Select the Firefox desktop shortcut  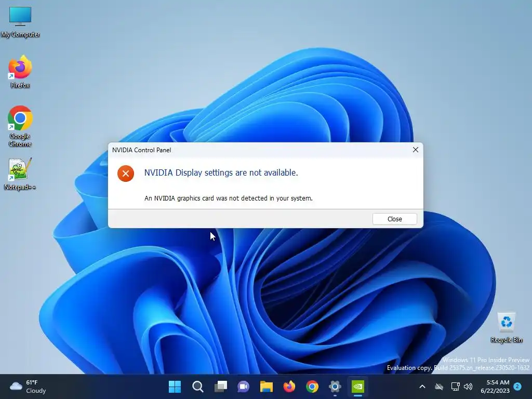(x=20, y=72)
